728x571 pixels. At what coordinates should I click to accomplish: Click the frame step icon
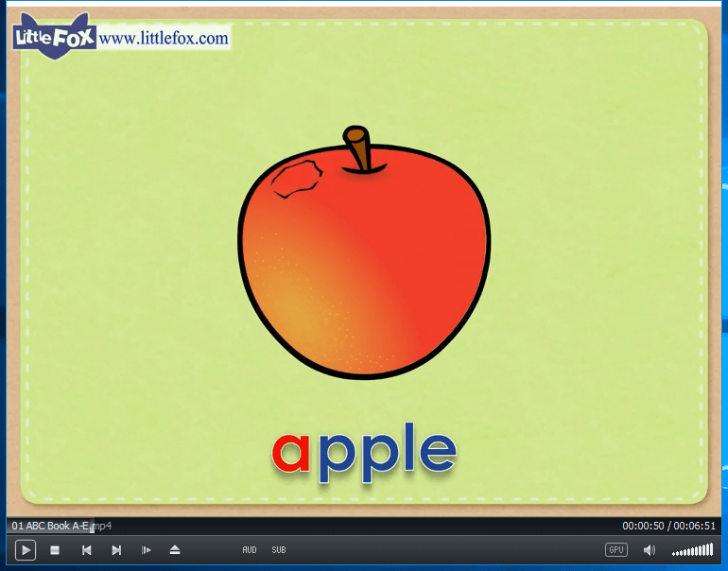pos(147,550)
